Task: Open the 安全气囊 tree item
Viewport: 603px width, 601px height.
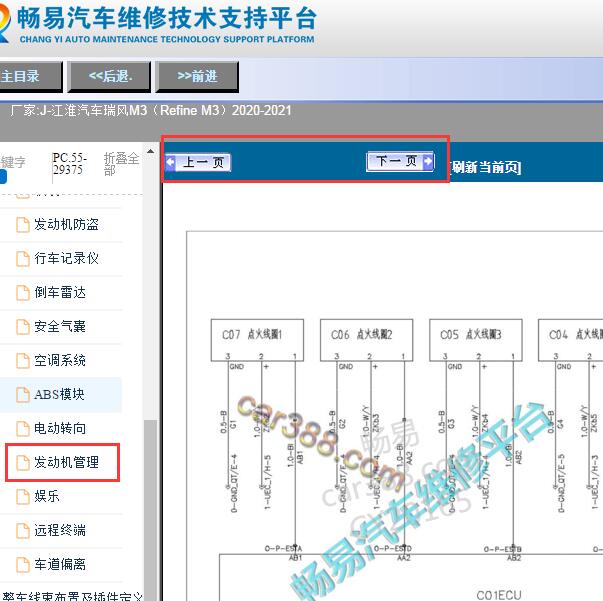Action: 60,326
